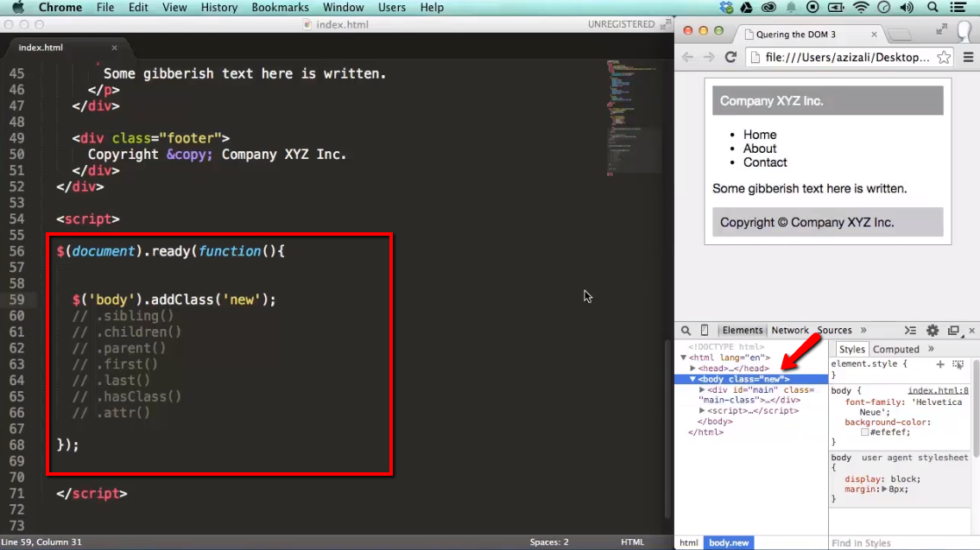Open the DevTools console drawer icon
The height and width of the screenshot is (550, 980).
tap(910, 331)
